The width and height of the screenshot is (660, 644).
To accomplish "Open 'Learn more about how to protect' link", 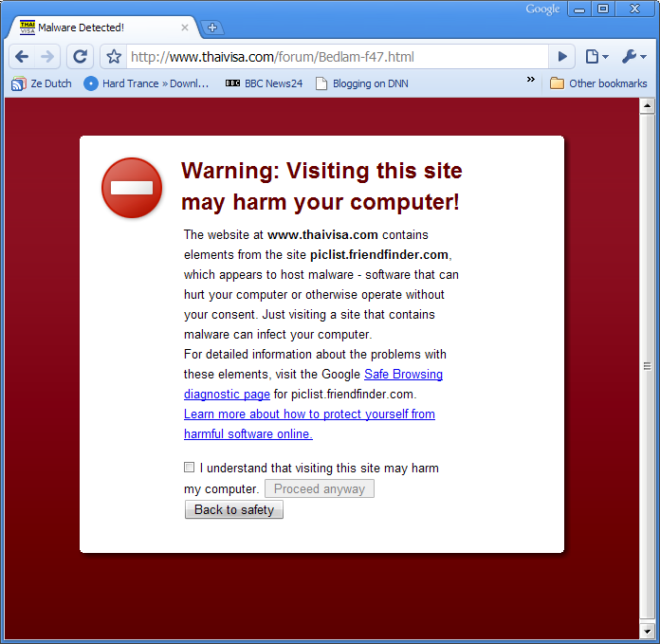I will coord(309,414).
